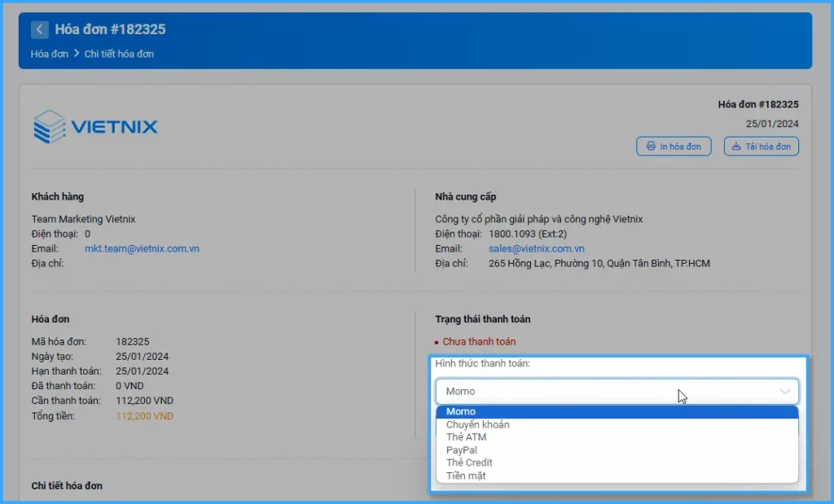Click the printer icon for In hóa đơn

pyautogui.click(x=651, y=147)
